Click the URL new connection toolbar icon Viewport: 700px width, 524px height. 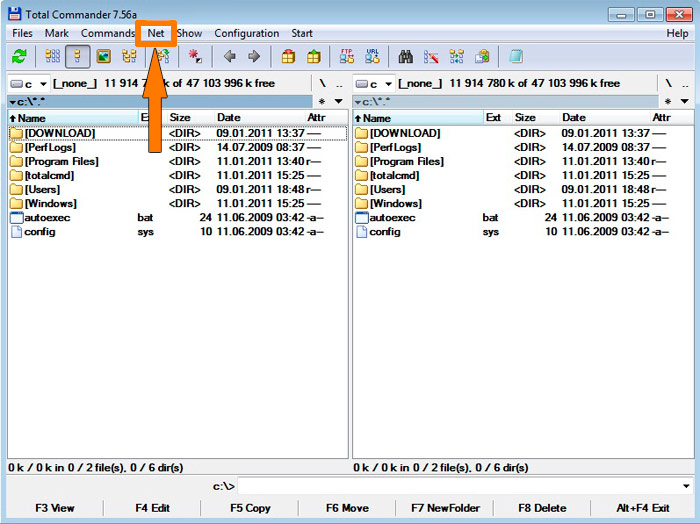[372, 57]
